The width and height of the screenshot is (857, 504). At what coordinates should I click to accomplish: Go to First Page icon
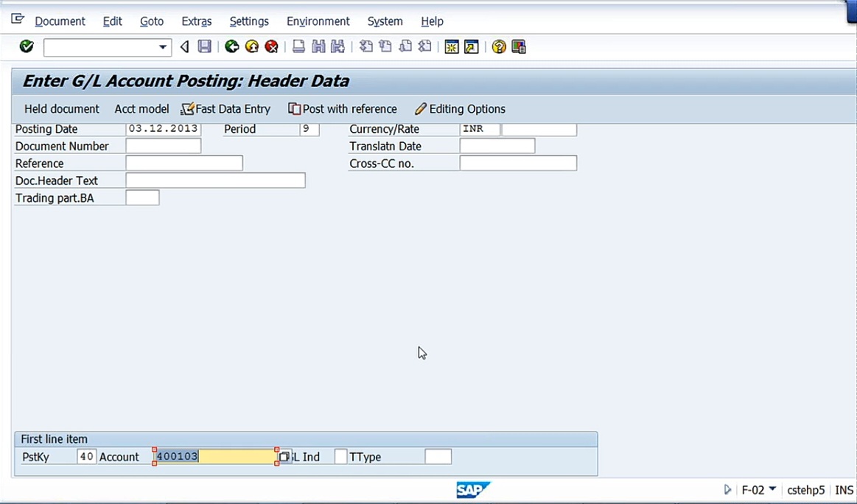[365, 46]
